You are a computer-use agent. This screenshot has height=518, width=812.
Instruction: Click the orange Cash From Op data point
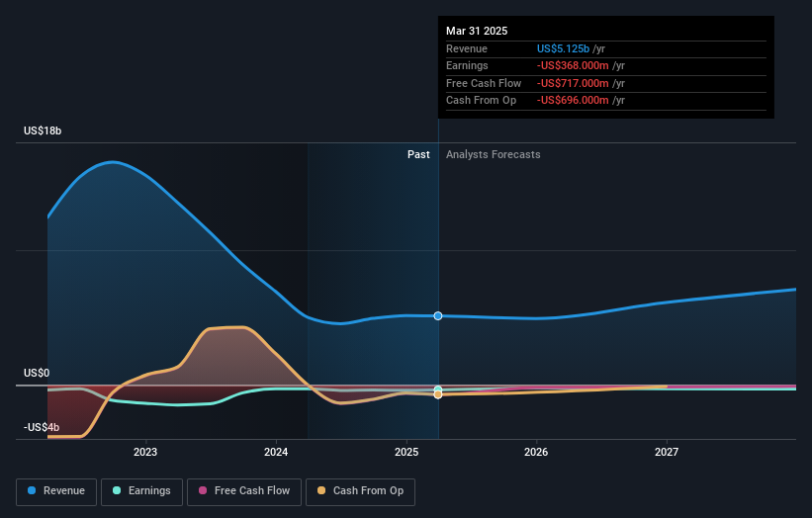438,394
